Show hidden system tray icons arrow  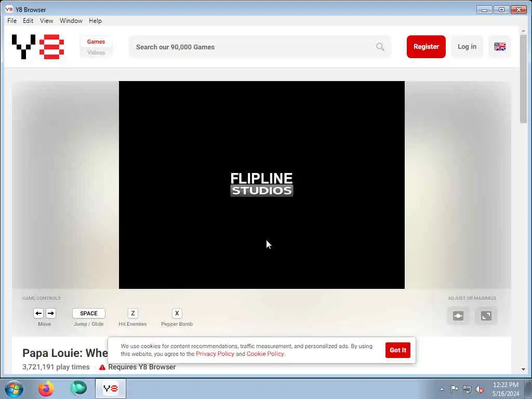[442, 389]
